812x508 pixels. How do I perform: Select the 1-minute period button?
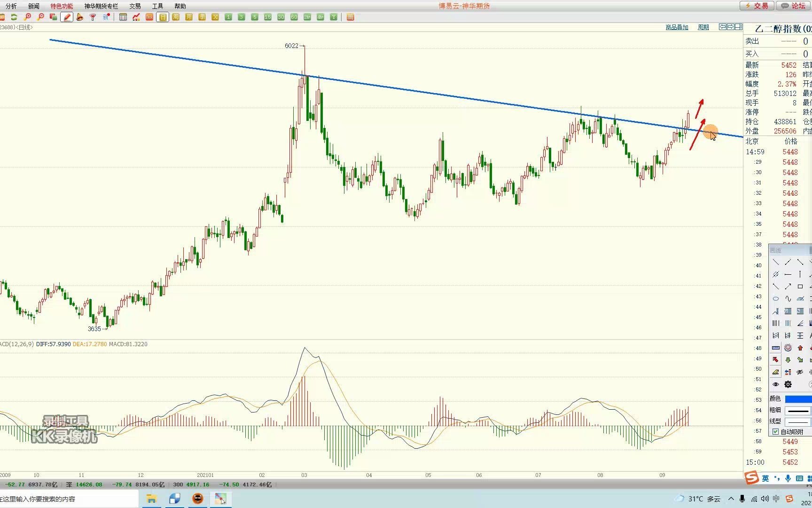228,17
